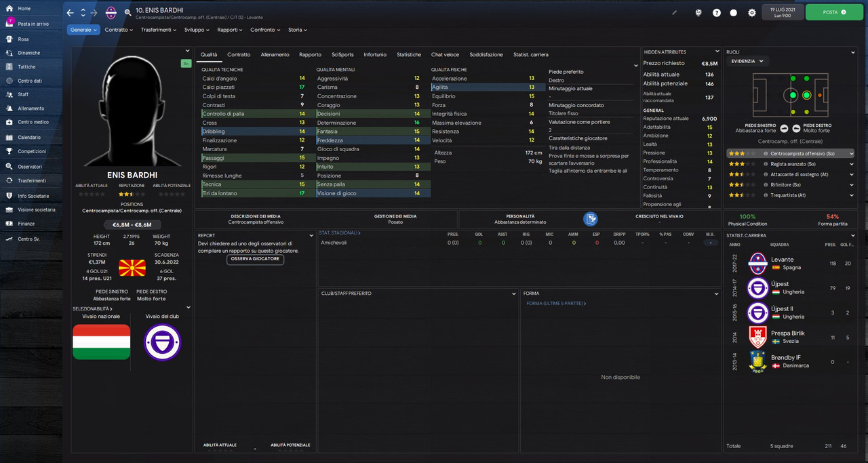Click the pencil edit icon
The image size is (868, 463).
674,12
